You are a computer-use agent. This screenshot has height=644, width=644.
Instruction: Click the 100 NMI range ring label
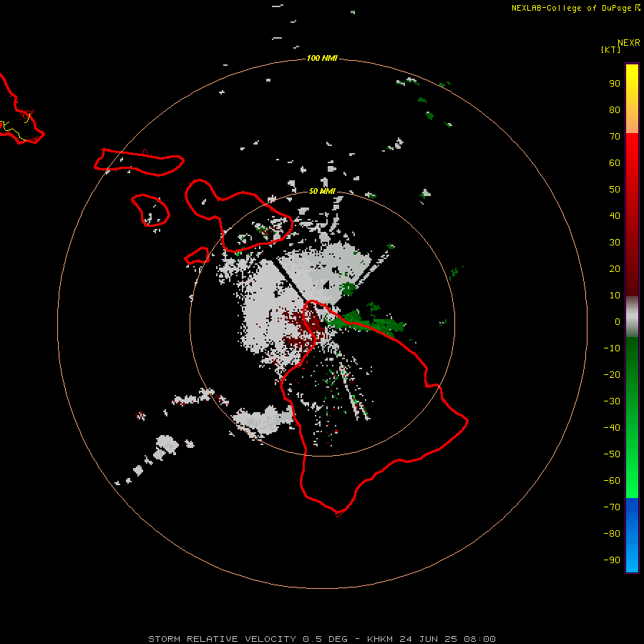322,59
